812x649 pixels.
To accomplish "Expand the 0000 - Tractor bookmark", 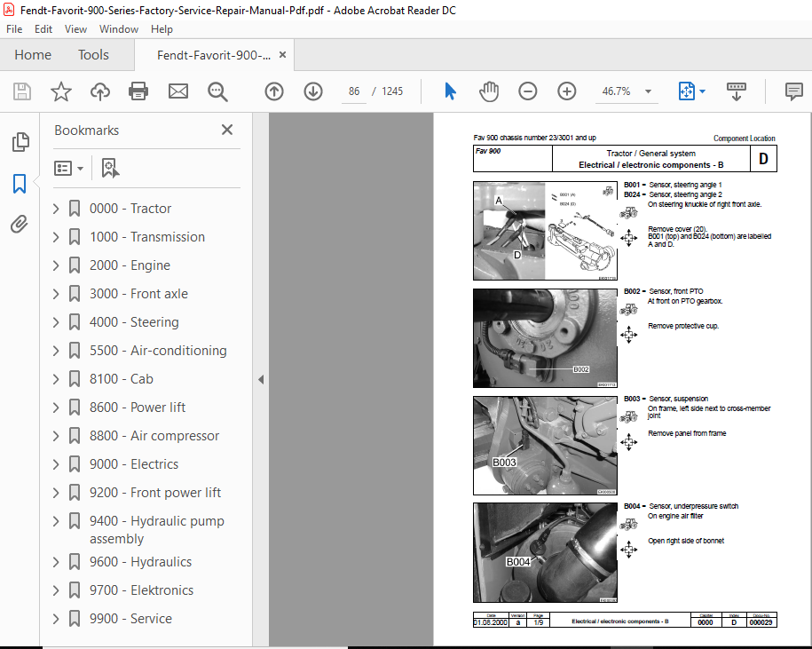I will pos(56,209).
